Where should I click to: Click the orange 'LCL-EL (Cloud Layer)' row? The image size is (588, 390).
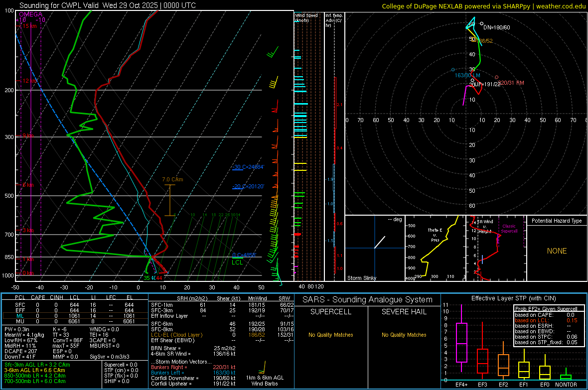tap(222, 335)
